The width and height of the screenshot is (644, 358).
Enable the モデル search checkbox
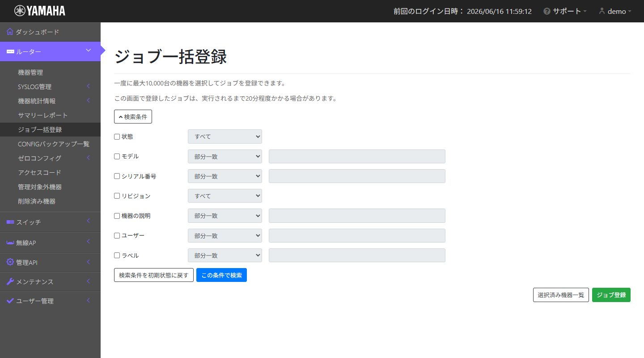click(117, 156)
